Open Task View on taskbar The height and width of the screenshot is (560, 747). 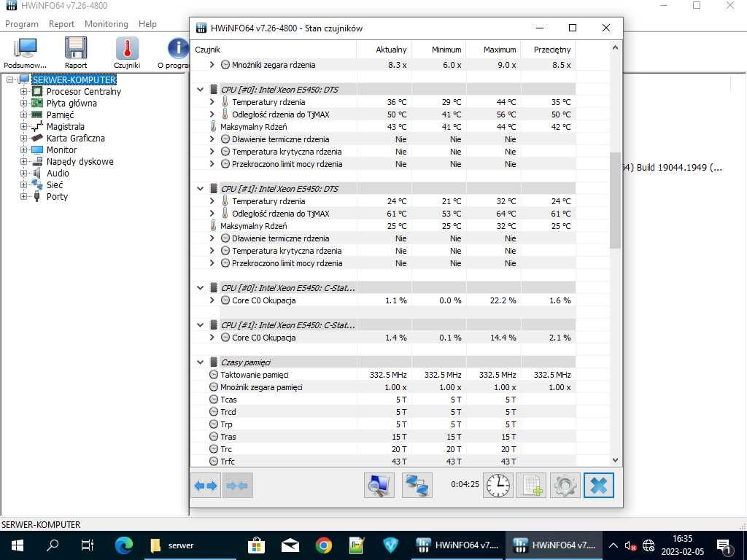click(88, 545)
